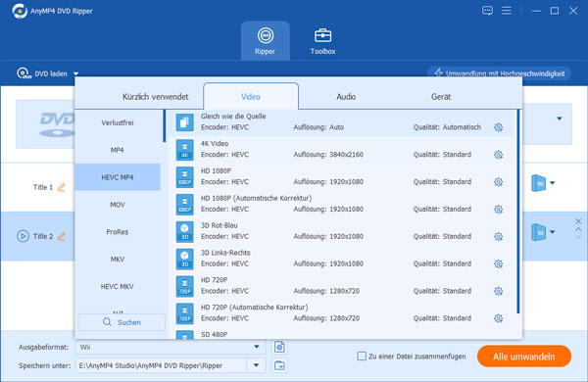Open the Video tab
This screenshot has width=588, height=382.
[251, 97]
